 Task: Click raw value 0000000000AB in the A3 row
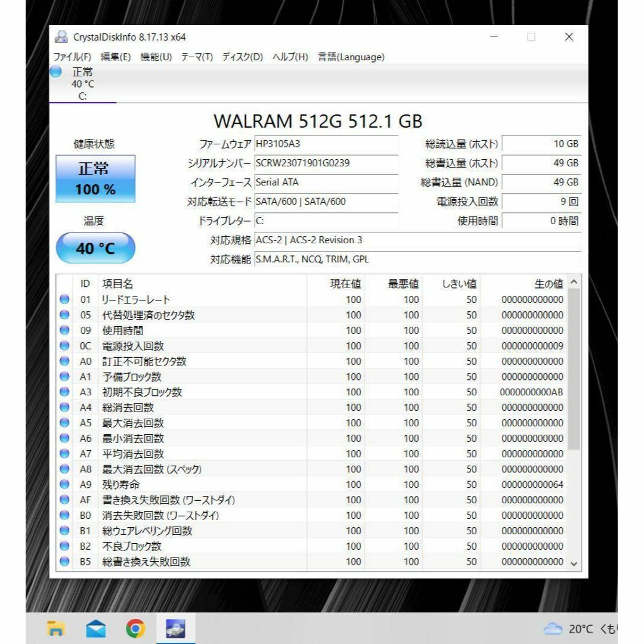coord(531,392)
